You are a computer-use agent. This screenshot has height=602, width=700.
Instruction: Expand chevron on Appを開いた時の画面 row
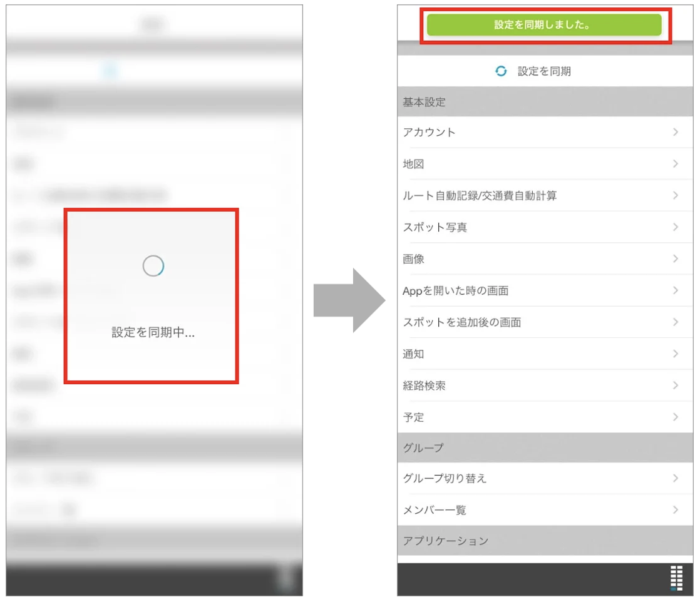[x=676, y=290]
